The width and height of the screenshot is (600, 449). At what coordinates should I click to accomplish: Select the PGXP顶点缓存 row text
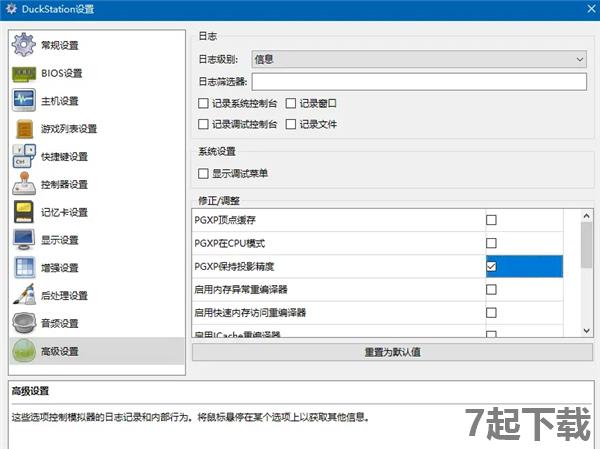pos(225,220)
